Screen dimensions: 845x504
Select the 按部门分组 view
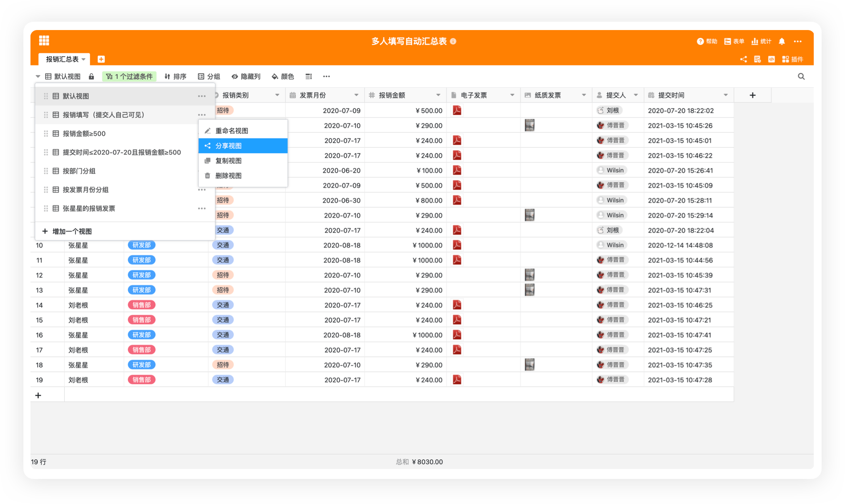coord(79,171)
